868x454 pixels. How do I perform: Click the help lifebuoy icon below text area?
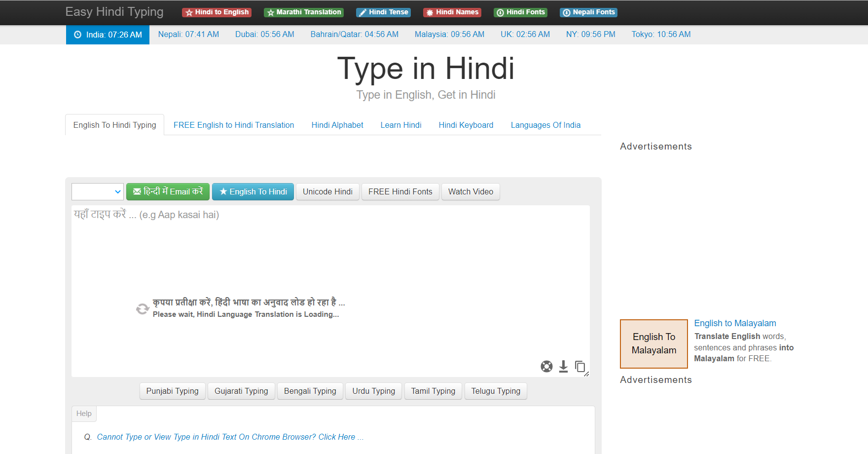(x=546, y=367)
